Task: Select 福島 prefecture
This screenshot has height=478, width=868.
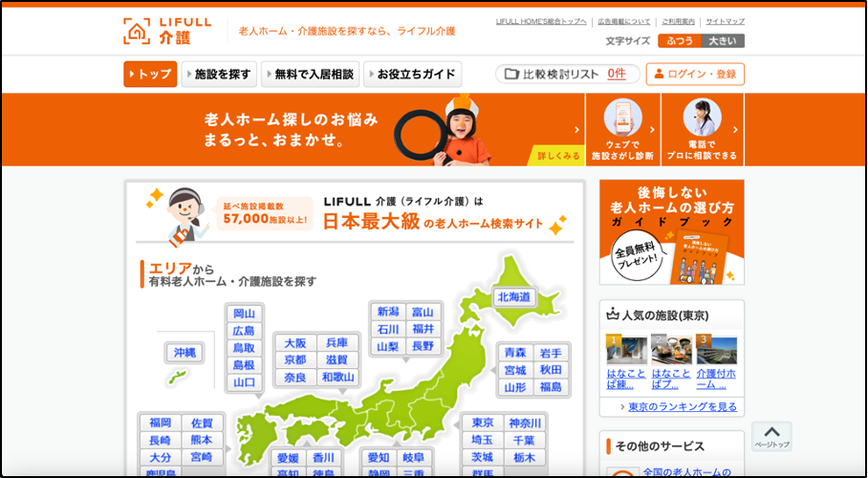Action: click(551, 387)
